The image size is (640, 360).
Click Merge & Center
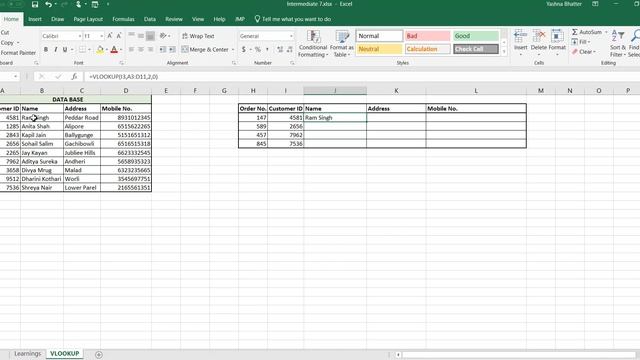click(x=205, y=49)
